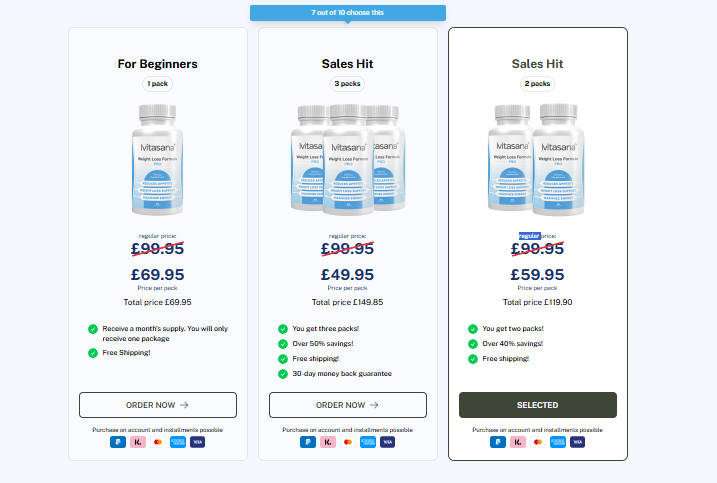This screenshot has width=717, height=483.
Task: Click the Mastercard icon in the 2 packs card
Action: pos(537,441)
